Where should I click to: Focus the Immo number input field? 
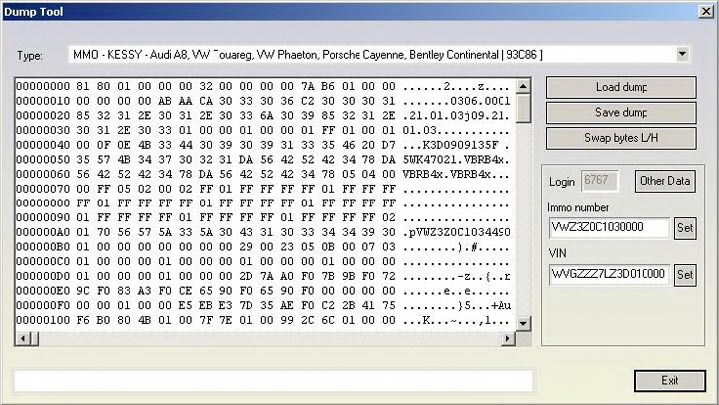pos(609,227)
